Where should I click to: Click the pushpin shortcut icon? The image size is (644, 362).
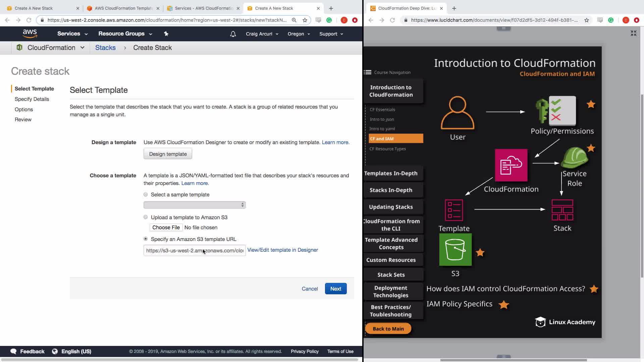coord(166,34)
